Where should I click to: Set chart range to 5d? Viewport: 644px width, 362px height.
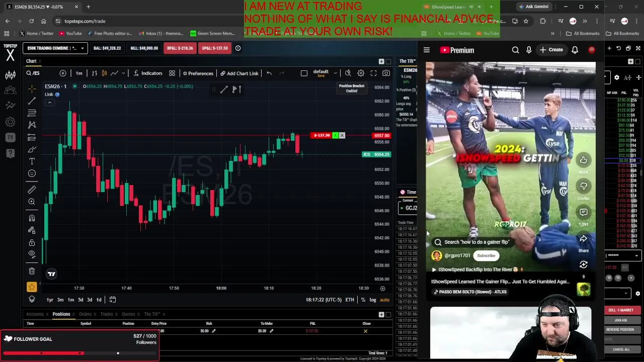point(80,300)
